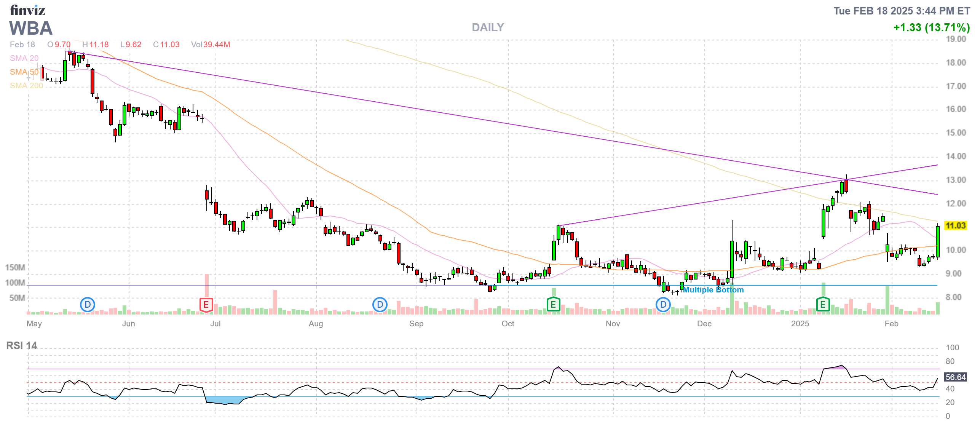The image size is (980, 428).
Task: Click the +1.33 (13.71%) price change text
Action: (x=931, y=27)
